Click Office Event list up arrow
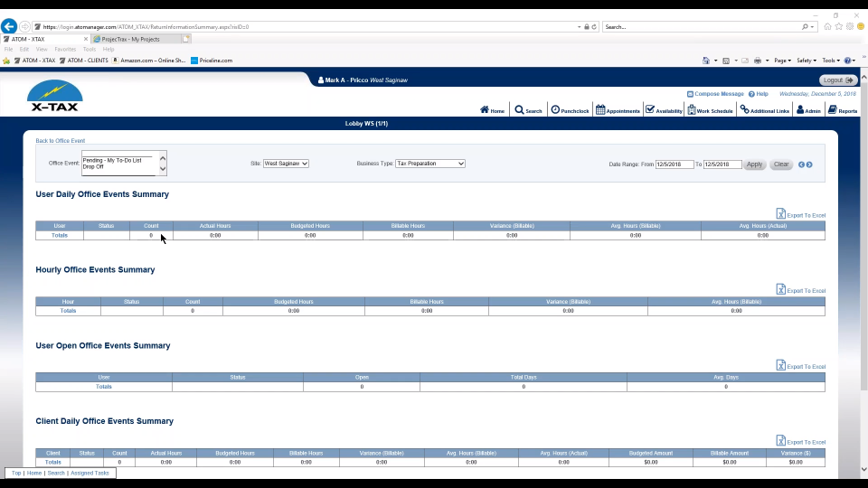 163,158
